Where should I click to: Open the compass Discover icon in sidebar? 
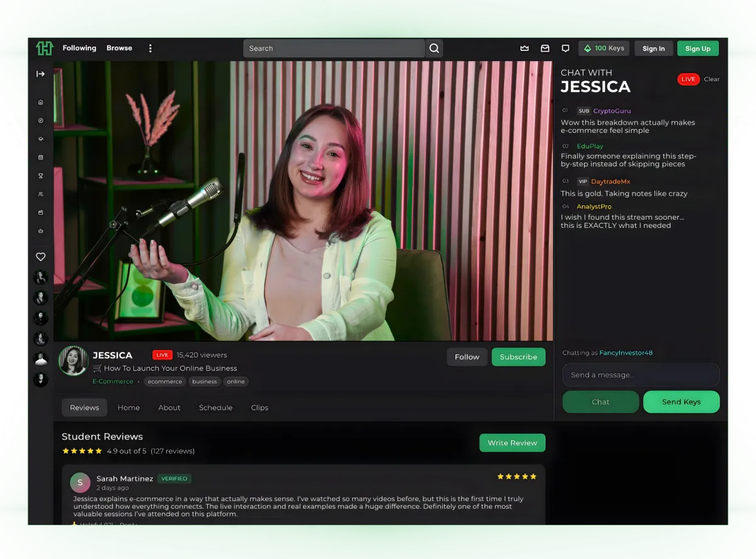tap(41, 120)
